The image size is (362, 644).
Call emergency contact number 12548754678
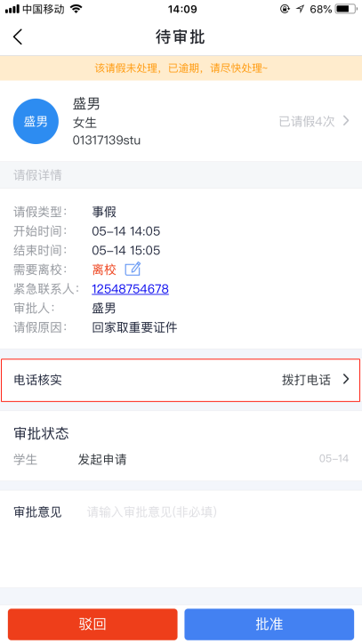point(130,289)
